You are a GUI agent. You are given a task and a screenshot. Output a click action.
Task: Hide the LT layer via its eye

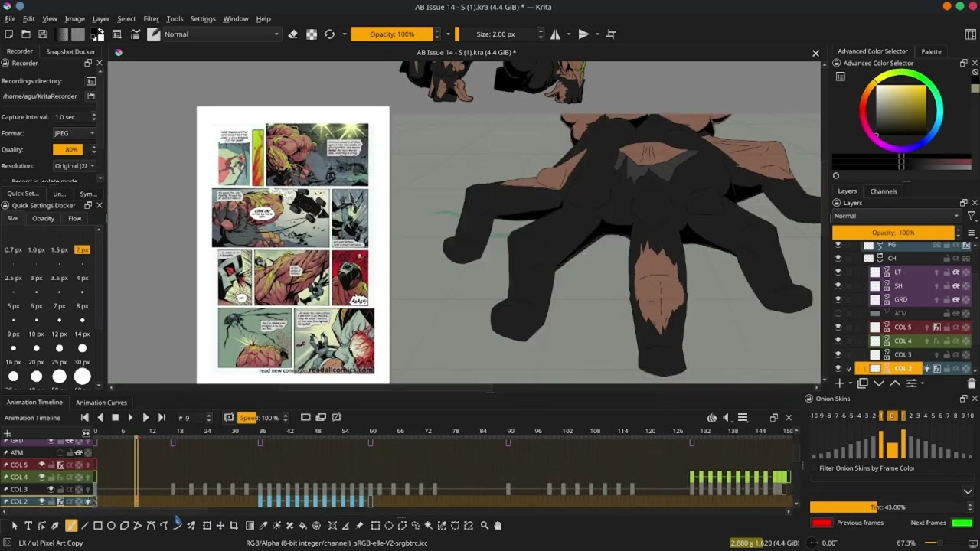(838, 272)
